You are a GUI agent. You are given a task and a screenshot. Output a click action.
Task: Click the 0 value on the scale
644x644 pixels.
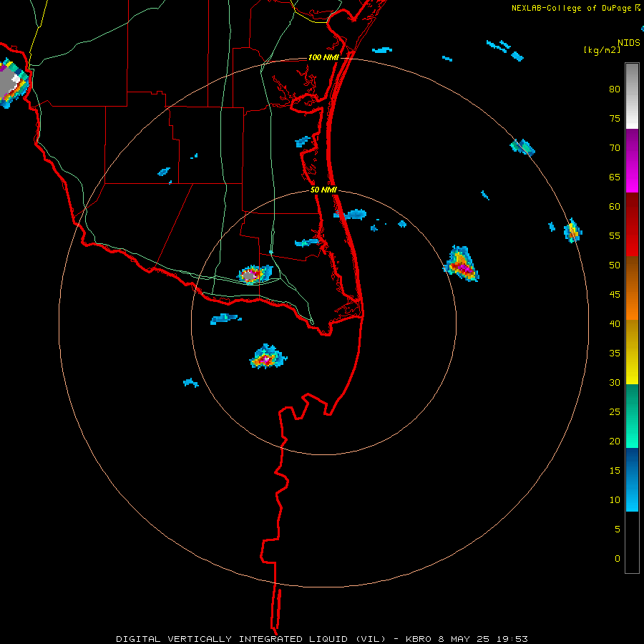618,559
